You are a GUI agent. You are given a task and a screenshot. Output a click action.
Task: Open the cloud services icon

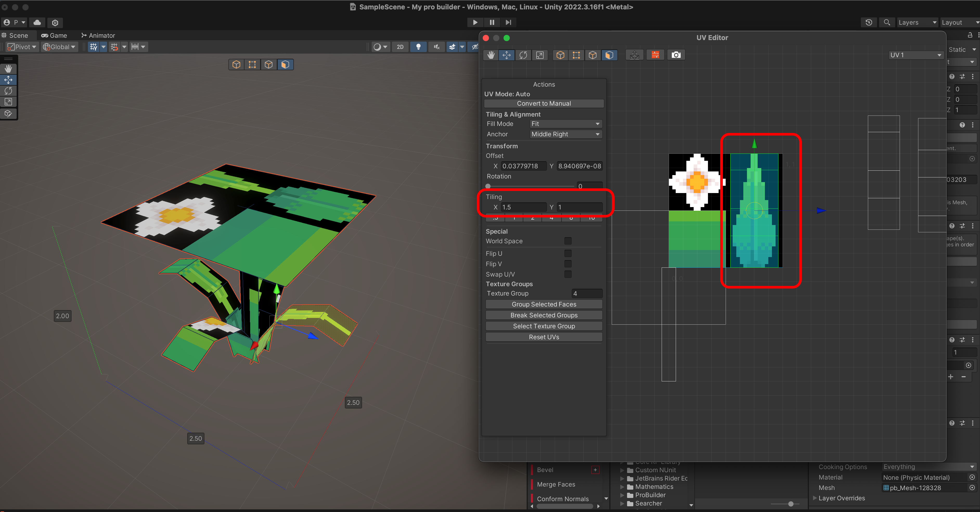(37, 22)
